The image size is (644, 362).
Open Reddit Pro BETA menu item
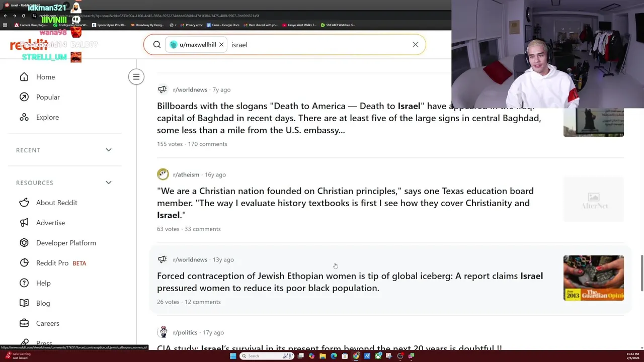click(x=61, y=263)
